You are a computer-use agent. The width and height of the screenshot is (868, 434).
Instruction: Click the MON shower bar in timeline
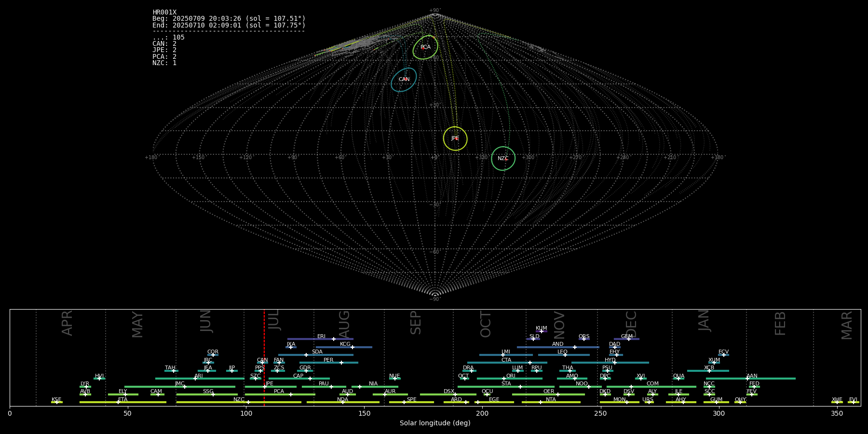620,402
